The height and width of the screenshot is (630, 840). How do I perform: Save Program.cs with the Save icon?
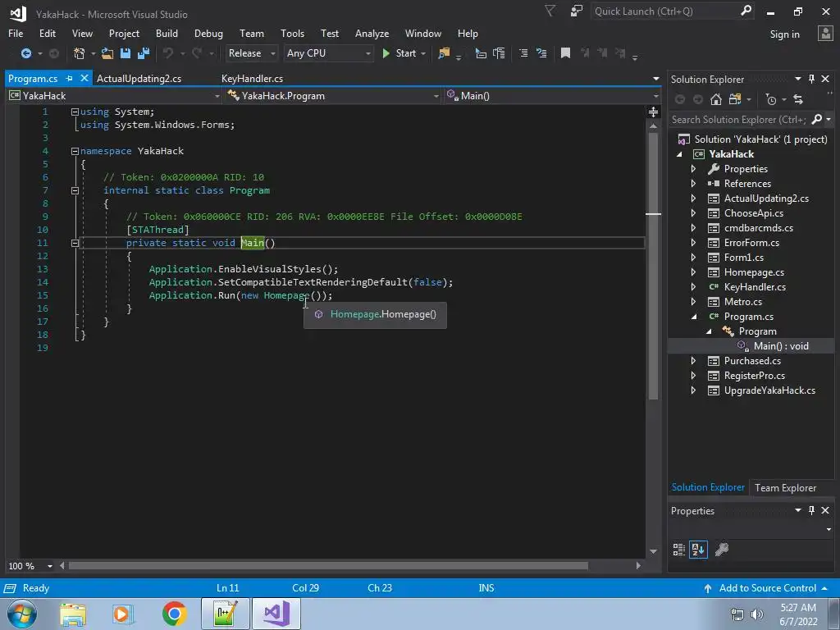[126, 53]
